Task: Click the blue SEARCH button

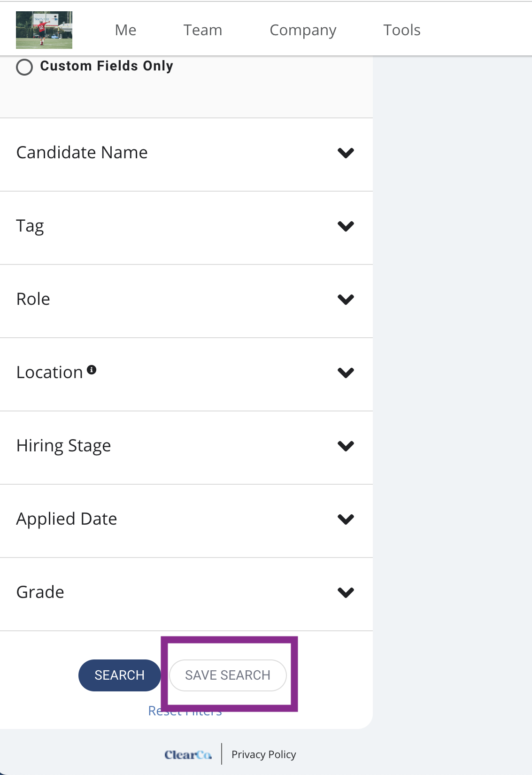Action: click(x=120, y=675)
